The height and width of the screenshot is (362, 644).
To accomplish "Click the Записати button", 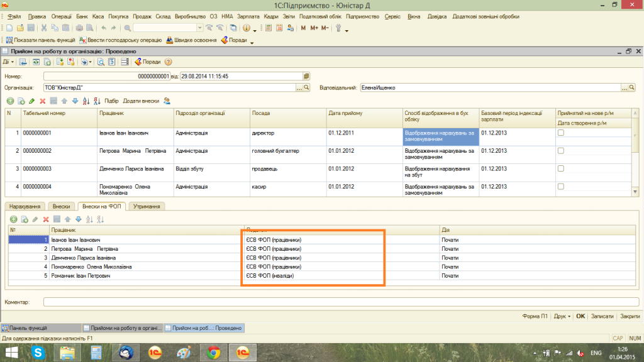I will tap(602, 317).
